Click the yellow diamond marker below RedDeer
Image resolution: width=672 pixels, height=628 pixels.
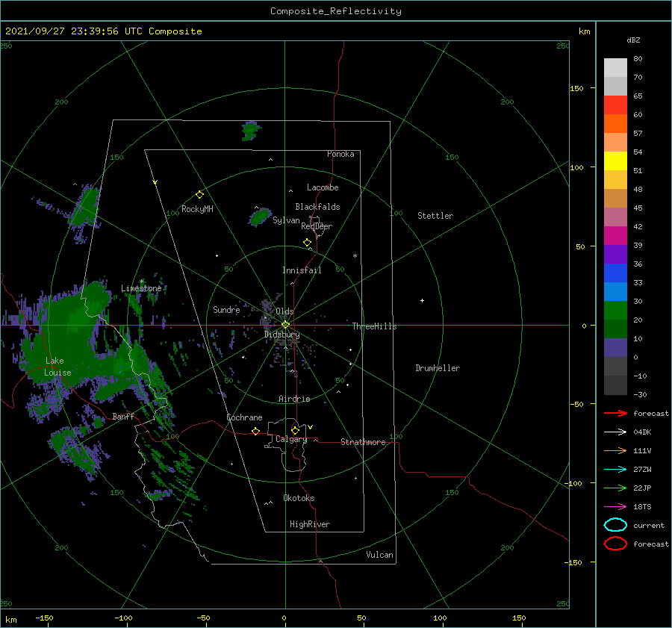[308, 243]
